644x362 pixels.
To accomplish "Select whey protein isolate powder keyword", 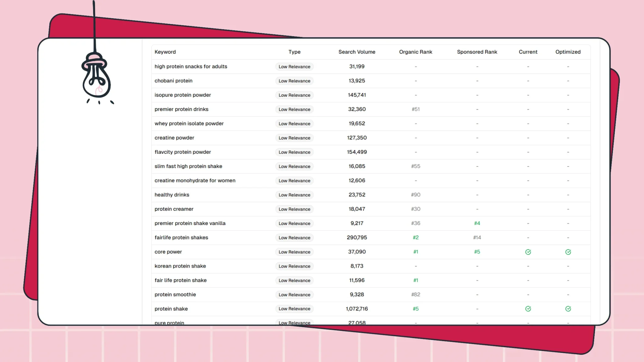I will coord(189,123).
